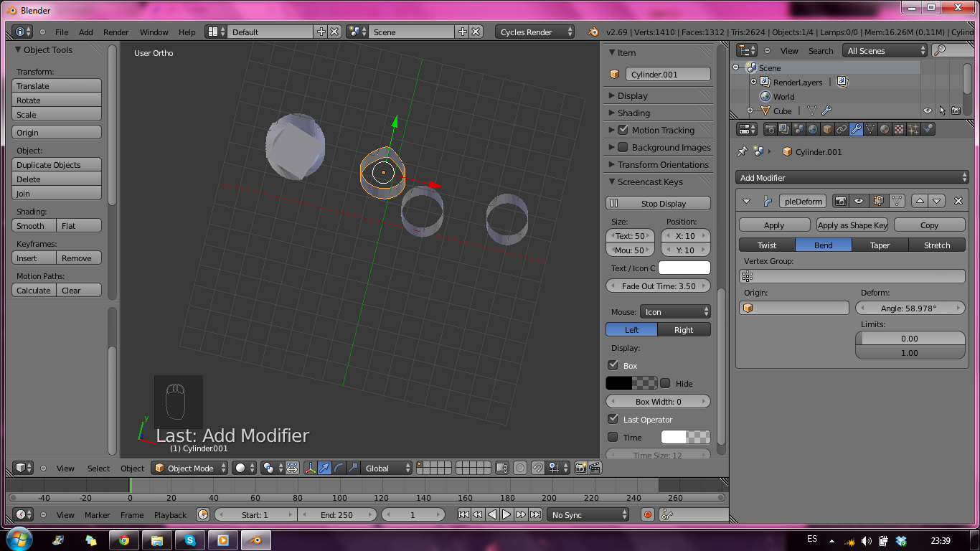Toggle auto keyframe record button
This screenshot has width=980, height=551.
click(648, 514)
